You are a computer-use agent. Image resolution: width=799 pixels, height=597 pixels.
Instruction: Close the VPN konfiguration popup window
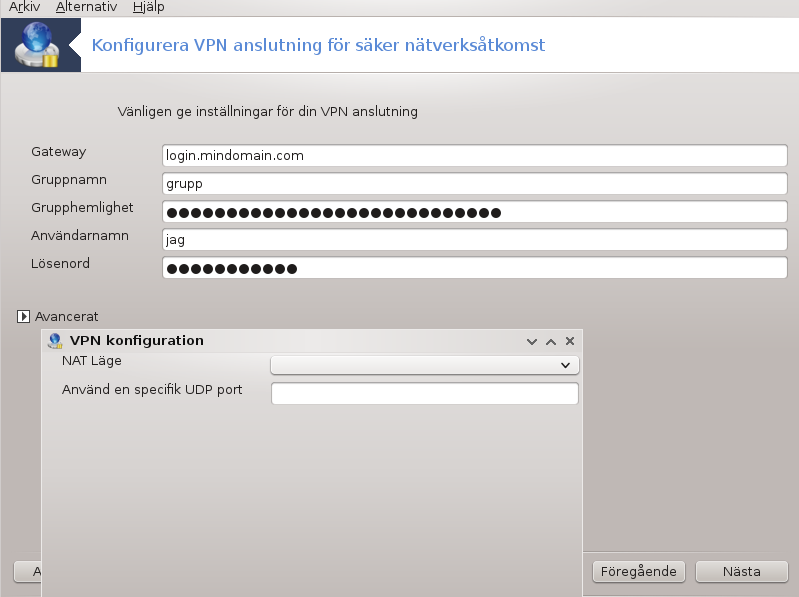tap(570, 341)
